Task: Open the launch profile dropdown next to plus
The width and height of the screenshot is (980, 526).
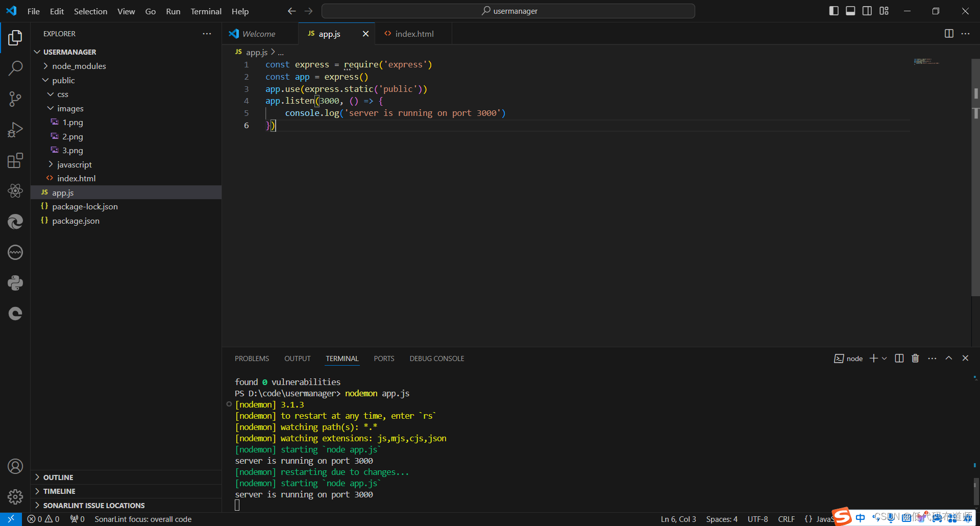Action: 885,358
